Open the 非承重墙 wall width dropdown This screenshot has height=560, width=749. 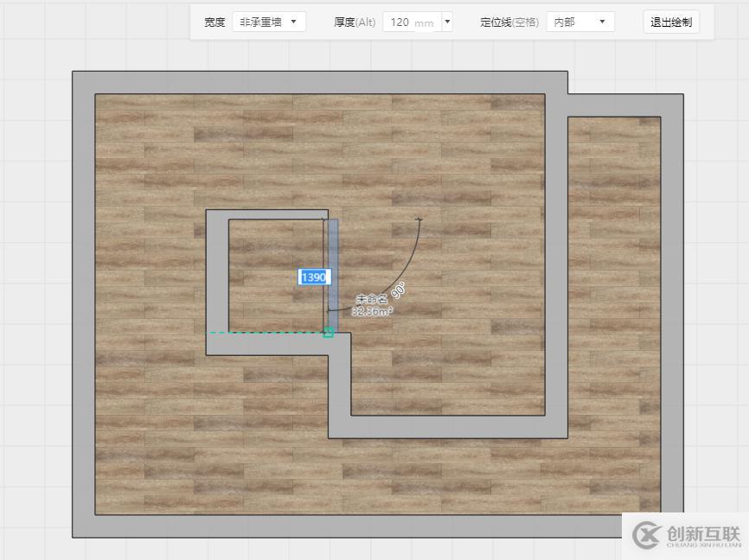tap(268, 22)
